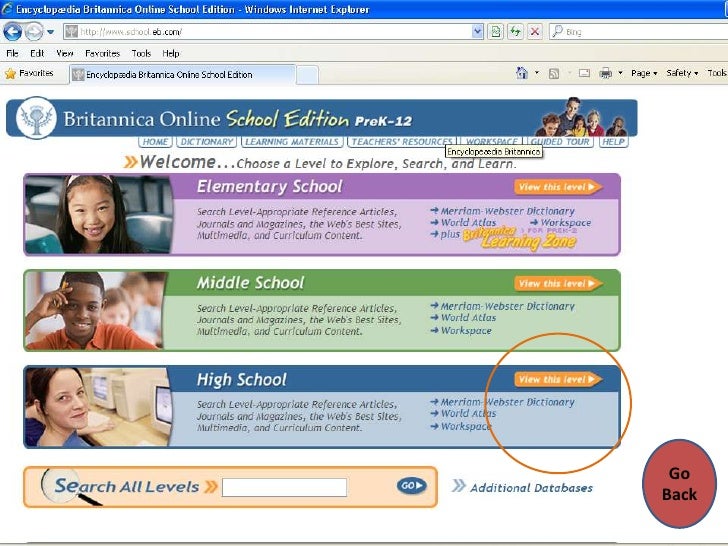Open the Edit menu
Screen dimensions: 728x546
coord(37,53)
